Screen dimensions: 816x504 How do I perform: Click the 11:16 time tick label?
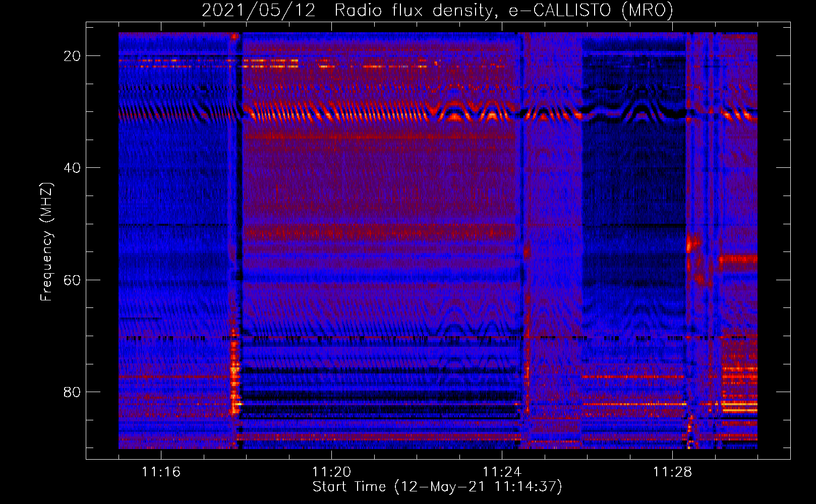click(x=161, y=472)
